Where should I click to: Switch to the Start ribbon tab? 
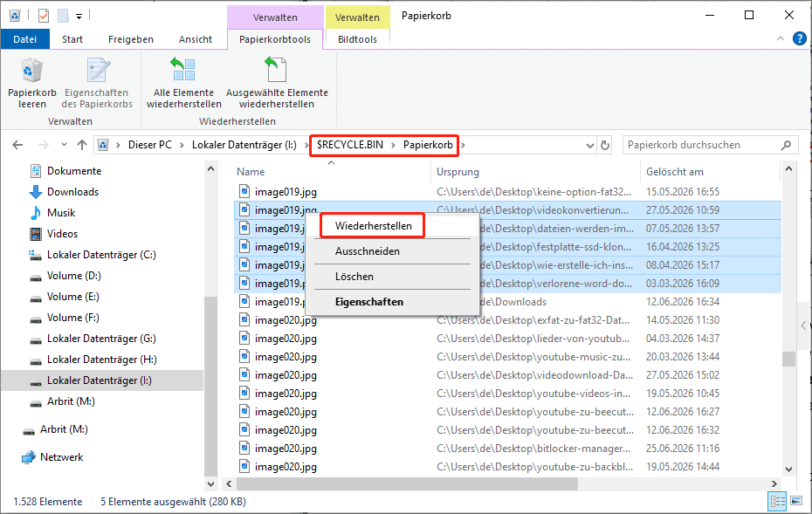(72, 39)
